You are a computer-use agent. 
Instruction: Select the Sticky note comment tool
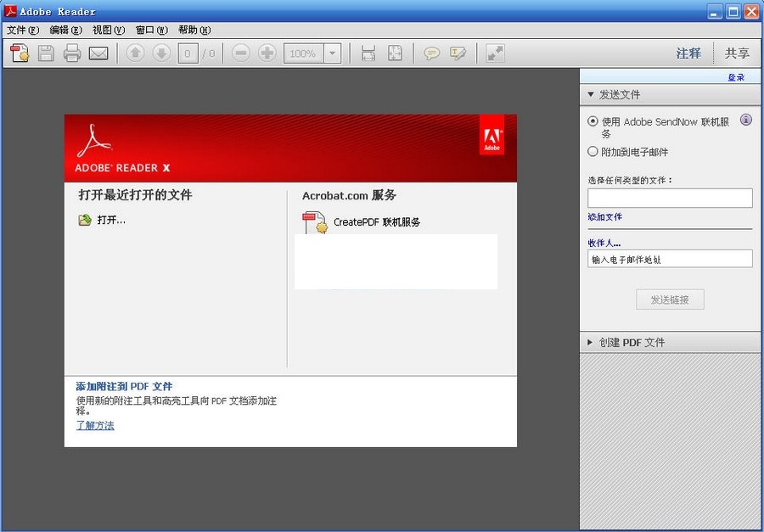click(432, 53)
